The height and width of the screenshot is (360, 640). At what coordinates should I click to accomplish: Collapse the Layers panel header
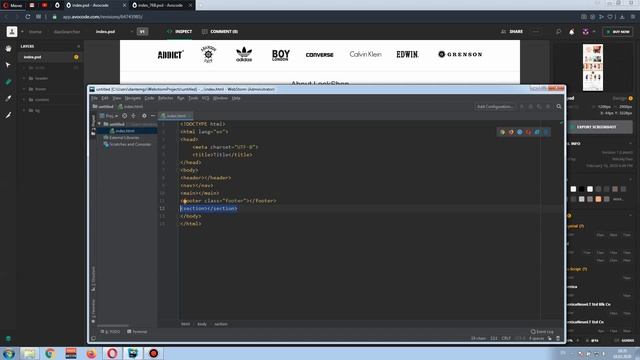coord(78,47)
